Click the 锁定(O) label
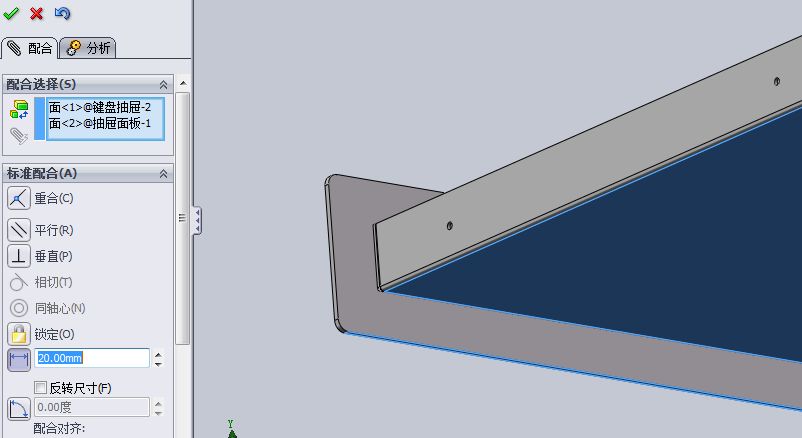This screenshot has width=802, height=438. [54, 335]
